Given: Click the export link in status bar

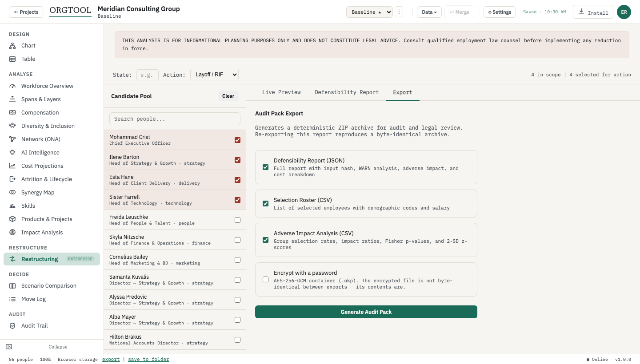Looking at the screenshot, I should 111,359.
